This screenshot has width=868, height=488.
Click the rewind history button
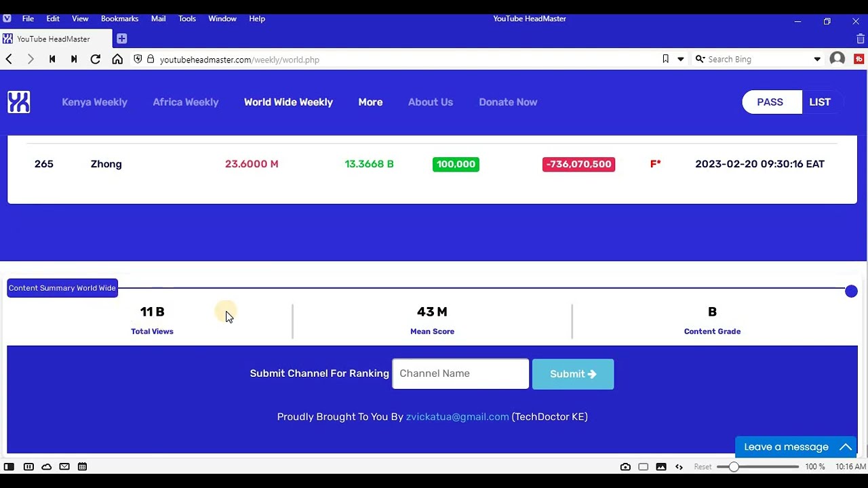tap(52, 60)
